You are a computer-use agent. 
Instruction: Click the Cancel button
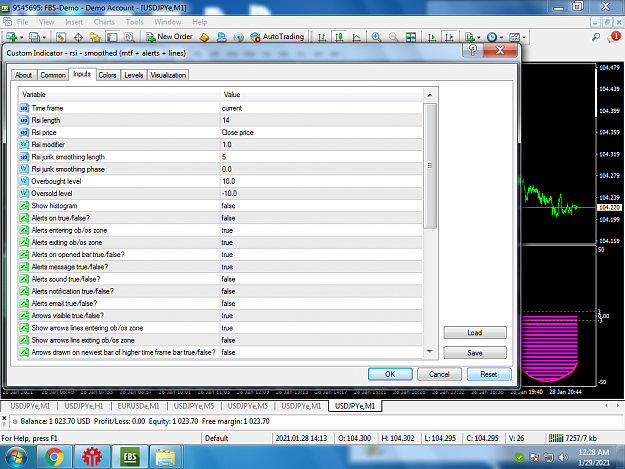439,374
